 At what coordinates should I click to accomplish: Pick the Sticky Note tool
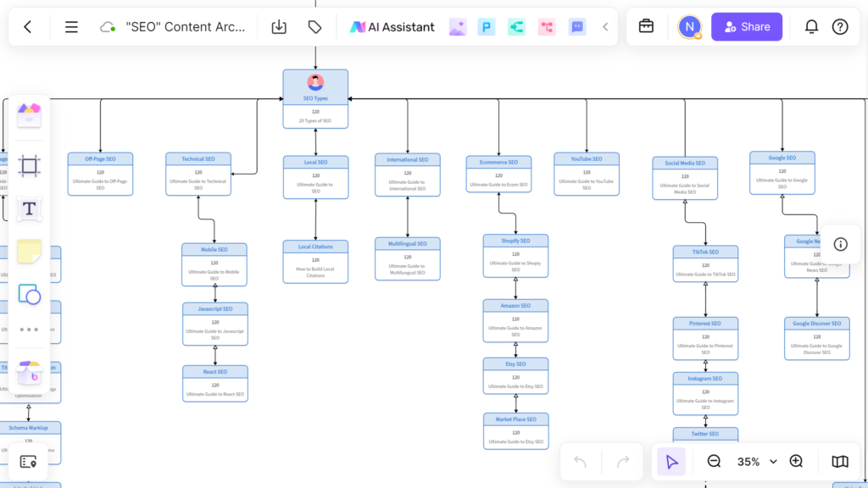(x=29, y=252)
